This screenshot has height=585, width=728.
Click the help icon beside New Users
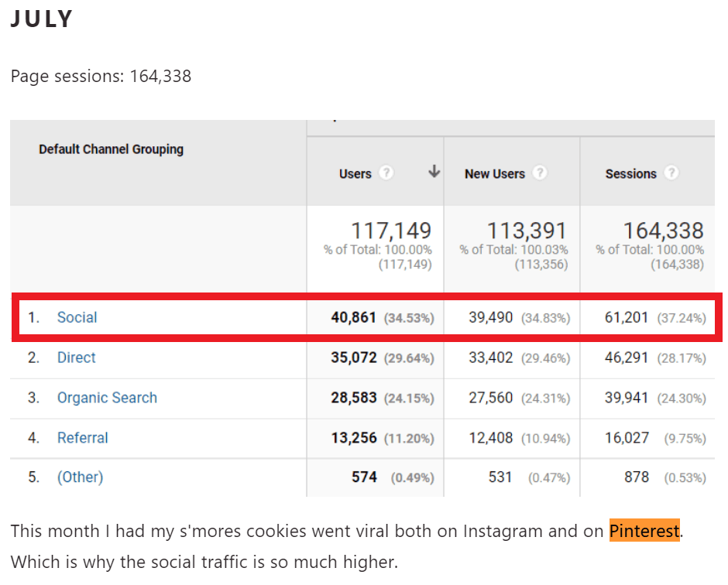[540, 173]
